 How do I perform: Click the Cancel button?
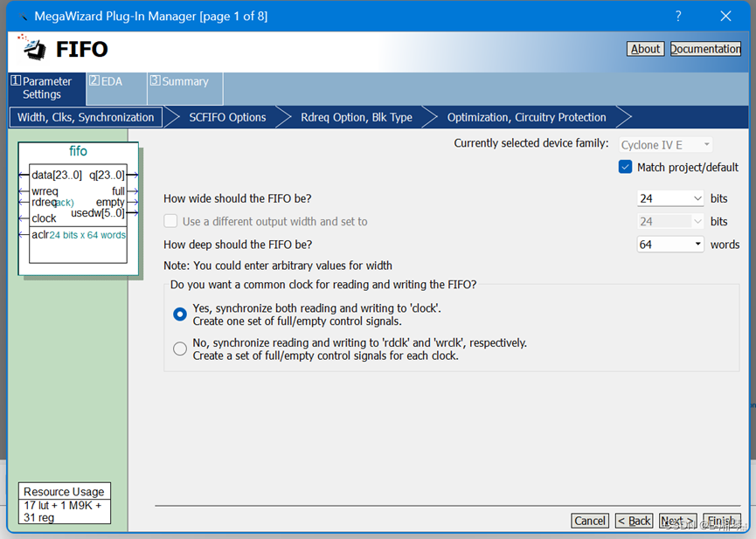pyautogui.click(x=590, y=521)
